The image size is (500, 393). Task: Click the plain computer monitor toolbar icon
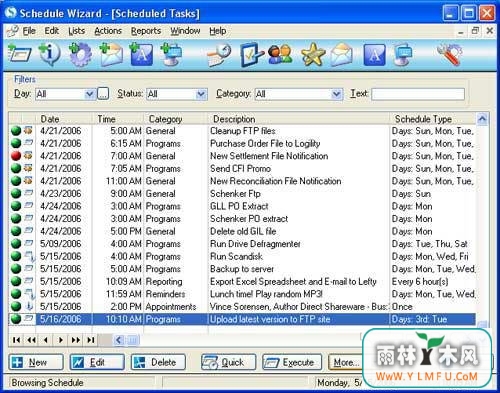(403, 54)
